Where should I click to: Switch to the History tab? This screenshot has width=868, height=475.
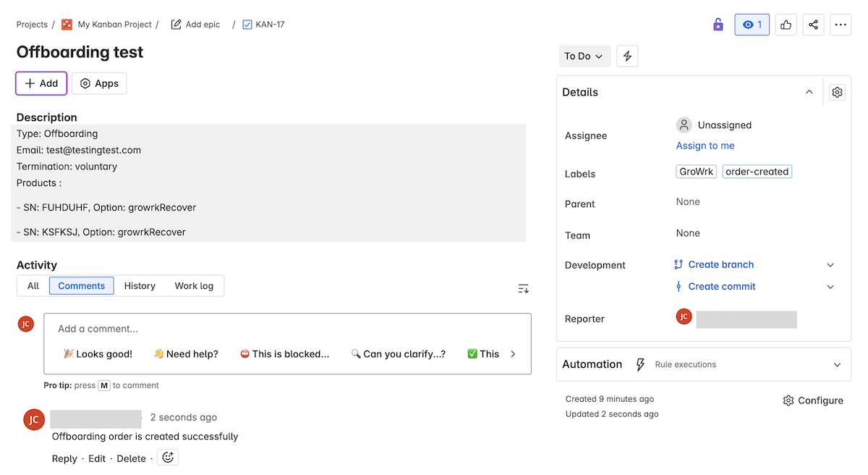pyautogui.click(x=139, y=285)
